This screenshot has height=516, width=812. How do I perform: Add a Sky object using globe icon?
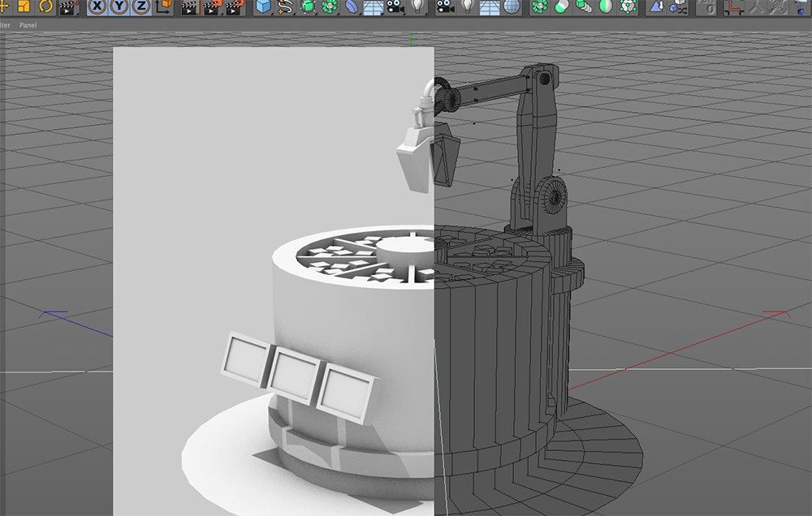(x=512, y=6)
